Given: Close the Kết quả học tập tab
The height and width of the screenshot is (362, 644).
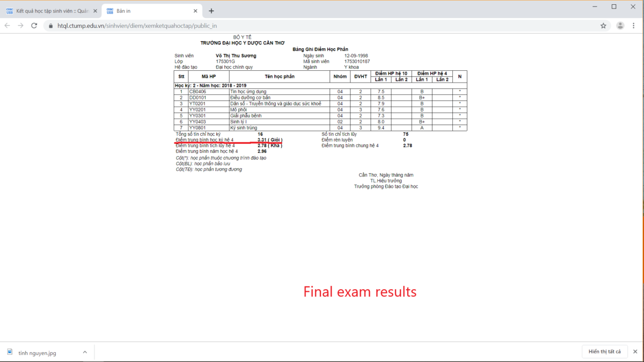Looking at the screenshot, I should coord(95,11).
